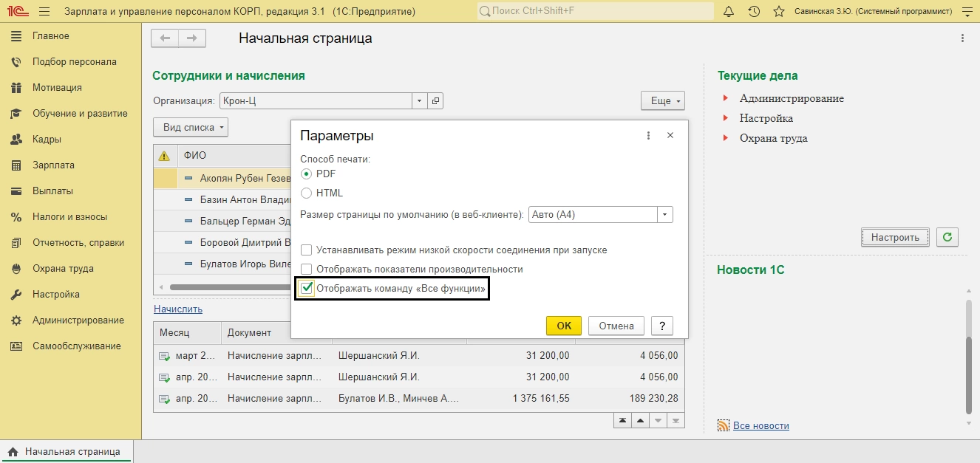Open the Зарплата section in sidebar
The width and height of the screenshot is (980, 463).
pos(53,165)
